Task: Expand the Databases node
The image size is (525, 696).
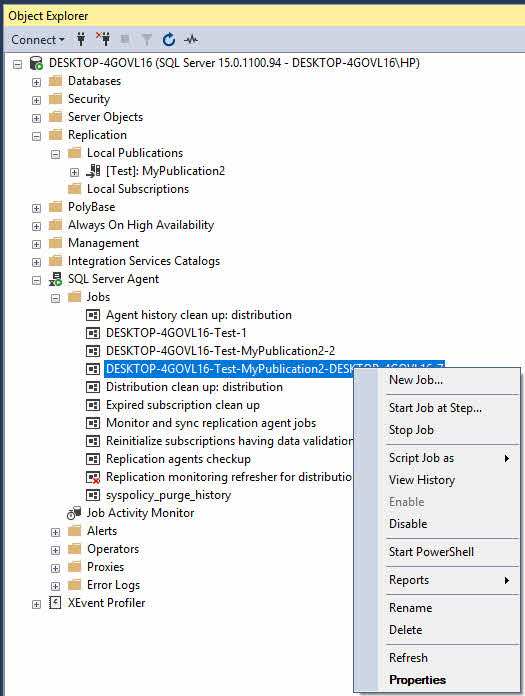Action: click(36, 83)
